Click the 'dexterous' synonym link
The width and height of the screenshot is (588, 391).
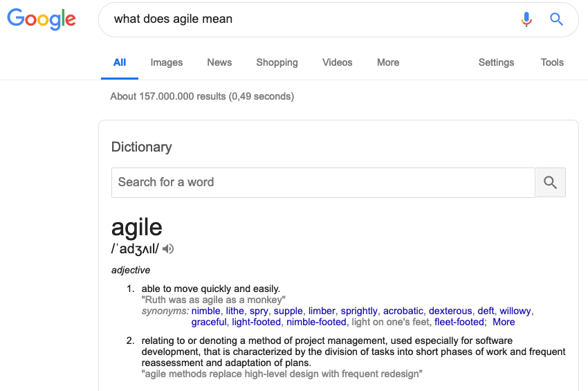point(450,311)
